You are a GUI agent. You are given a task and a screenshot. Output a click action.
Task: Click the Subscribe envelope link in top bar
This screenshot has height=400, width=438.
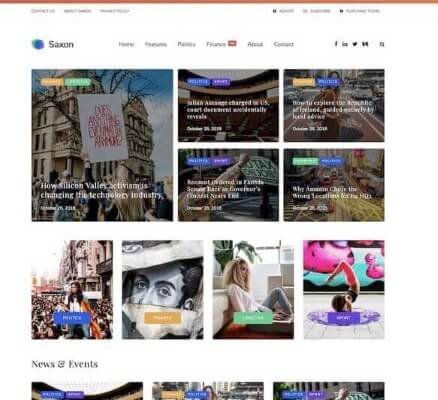[x=317, y=11]
